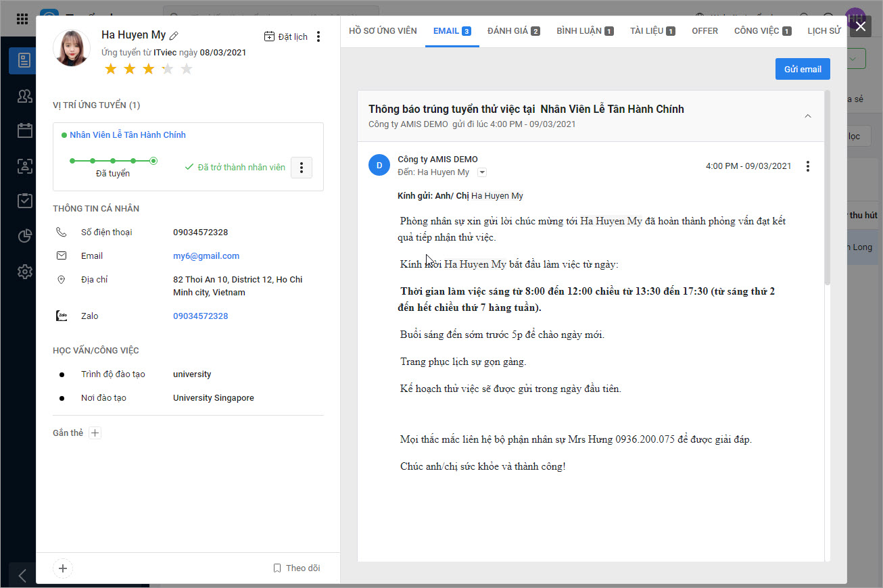This screenshot has width=883, height=588.
Task: Click the phone icon beside Số điện thoại
Action: pyautogui.click(x=62, y=232)
